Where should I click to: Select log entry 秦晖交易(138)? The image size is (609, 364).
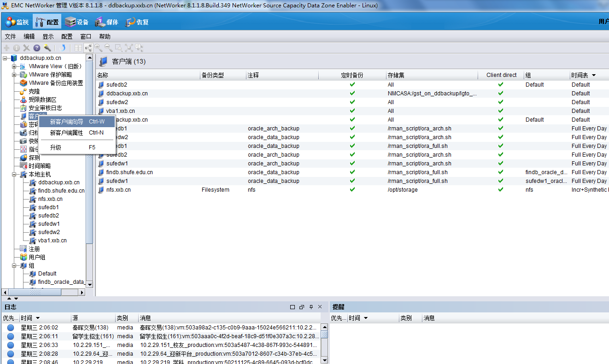161,328
